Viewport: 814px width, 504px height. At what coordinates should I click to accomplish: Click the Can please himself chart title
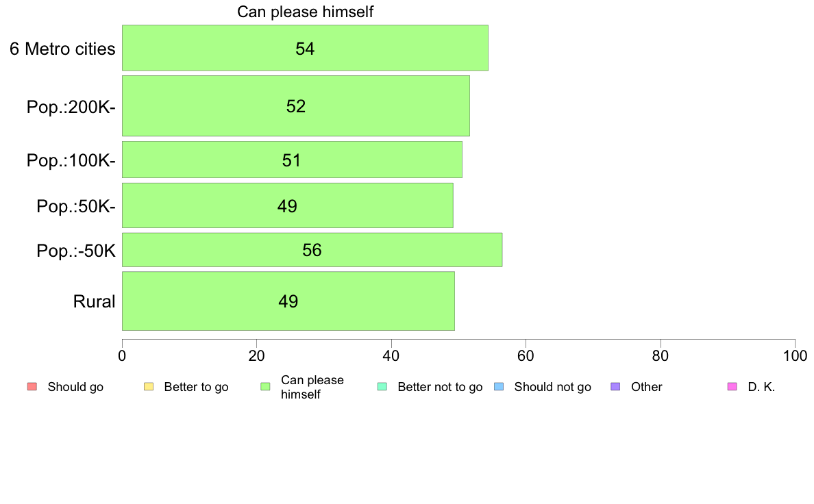[306, 12]
